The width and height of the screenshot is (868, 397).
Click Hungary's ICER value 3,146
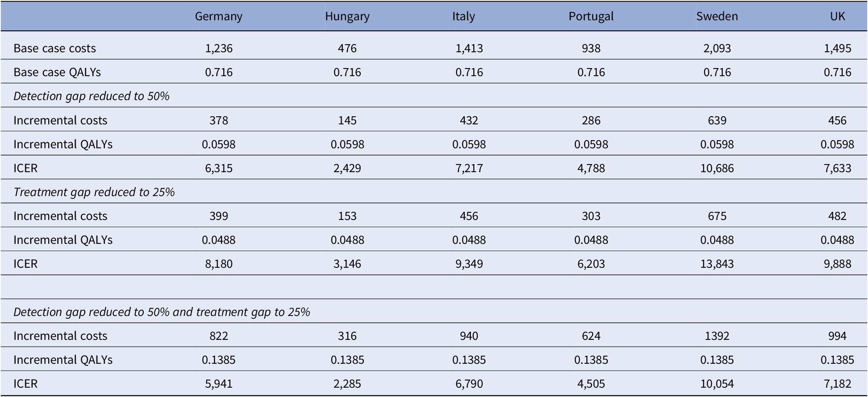click(x=347, y=264)
